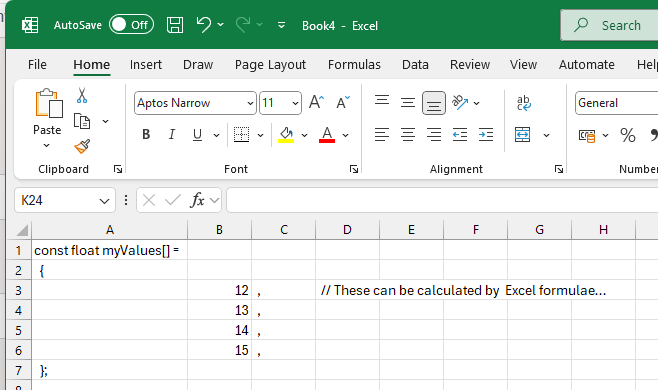Open Alignment settings dialog launcher
The width and height of the screenshot is (658, 390).
(x=559, y=169)
